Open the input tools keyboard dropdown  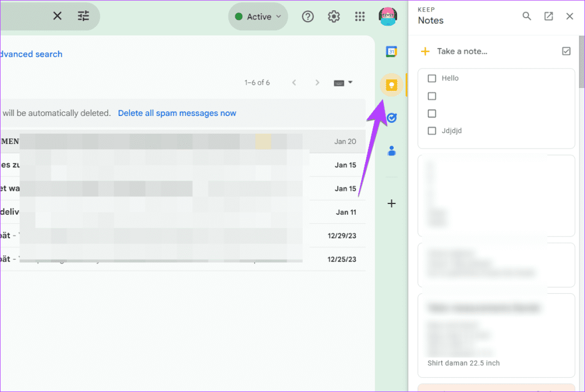[x=343, y=82]
